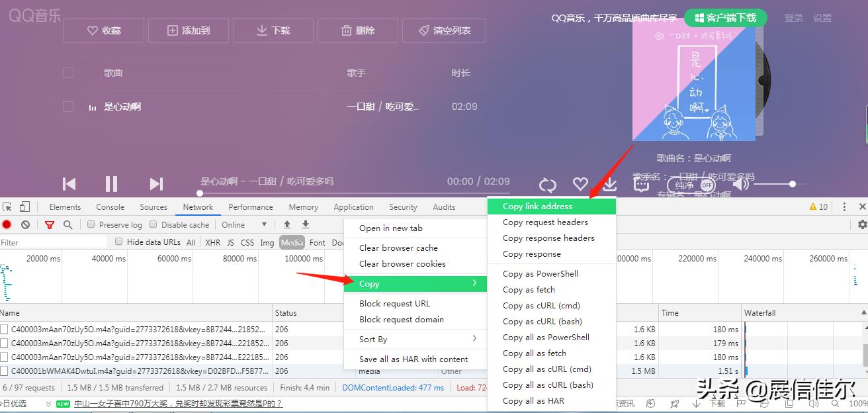This screenshot has width=868, height=413.
Task: Open DevTools search with magnifier icon
Action: click(67, 224)
